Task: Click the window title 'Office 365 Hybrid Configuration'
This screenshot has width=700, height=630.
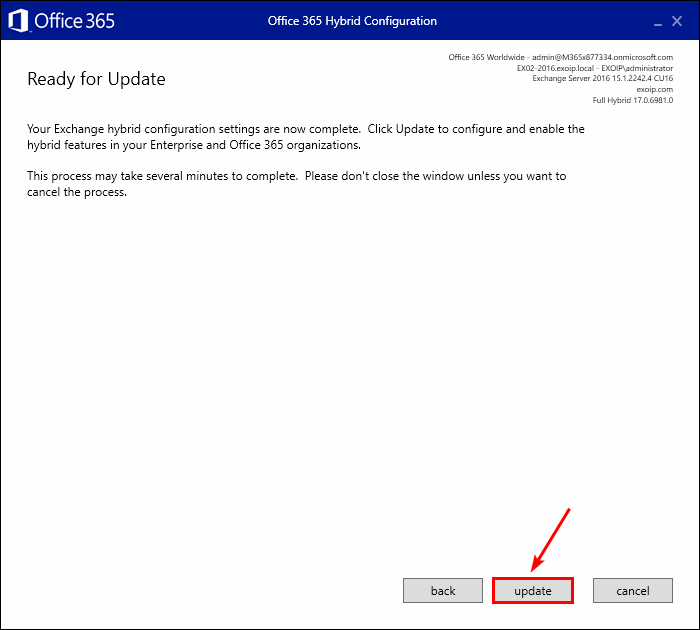Action: [352, 21]
